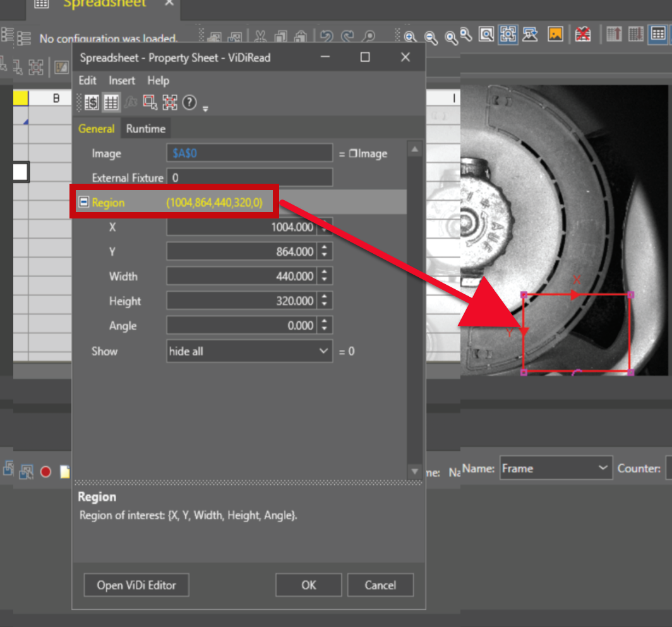Click the cell grid icon in Property Sheet toolbar
Image resolution: width=672 pixels, height=627 pixels.
click(111, 102)
